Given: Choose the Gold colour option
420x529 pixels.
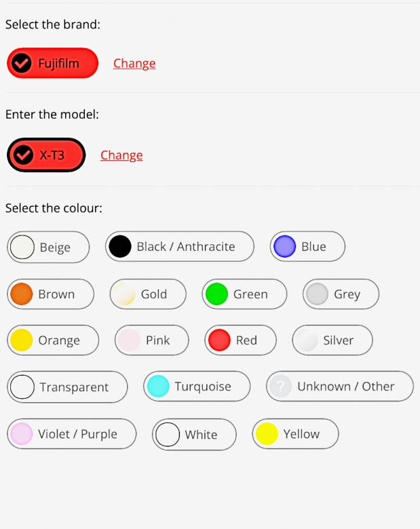Looking at the screenshot, I should pos(148,294).
